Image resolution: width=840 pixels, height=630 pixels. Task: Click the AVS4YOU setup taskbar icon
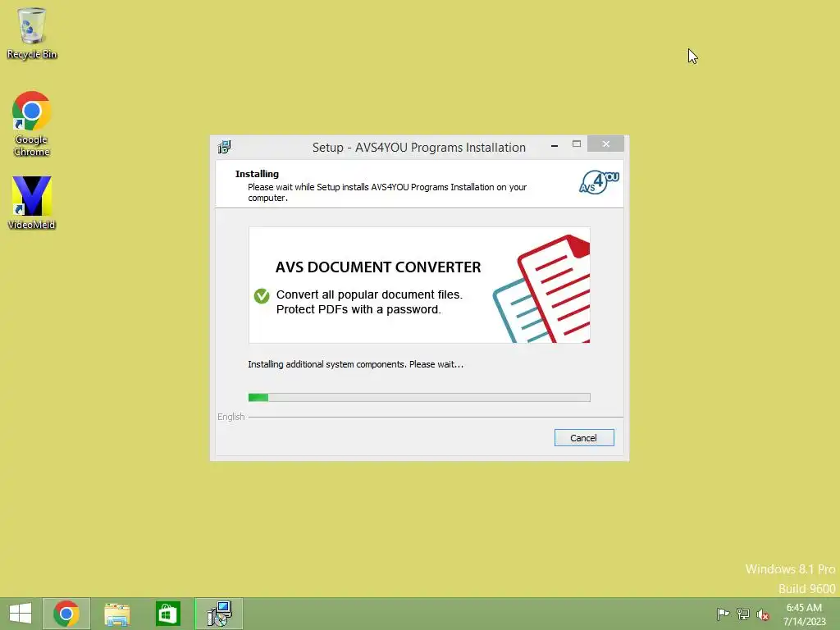point(219,614)
